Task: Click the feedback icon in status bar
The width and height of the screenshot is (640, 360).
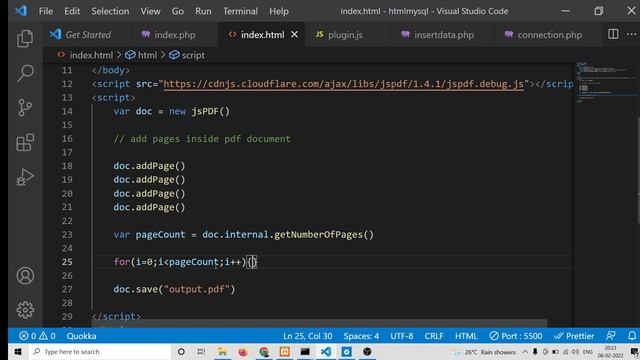Action: (611, 336)
